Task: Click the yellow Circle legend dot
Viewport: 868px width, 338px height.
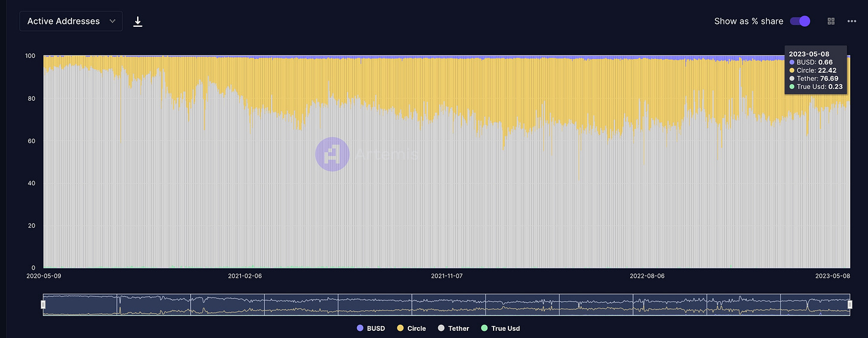Action: [x=400, y=328]
